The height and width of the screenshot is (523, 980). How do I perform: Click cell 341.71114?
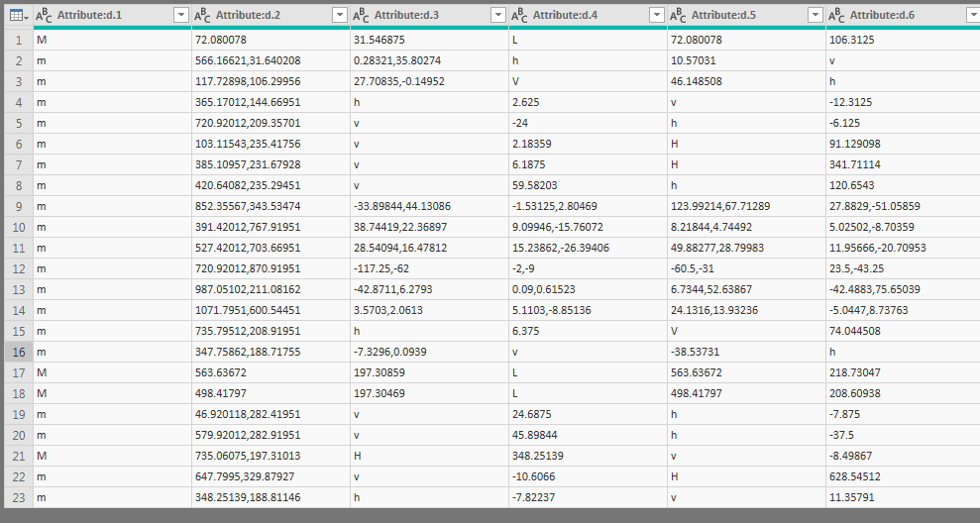(903, 165)
